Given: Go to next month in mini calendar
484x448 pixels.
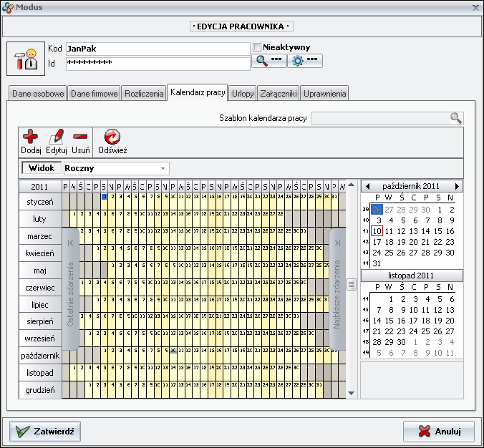Looking at the screenshot, I should pos(457,186).
